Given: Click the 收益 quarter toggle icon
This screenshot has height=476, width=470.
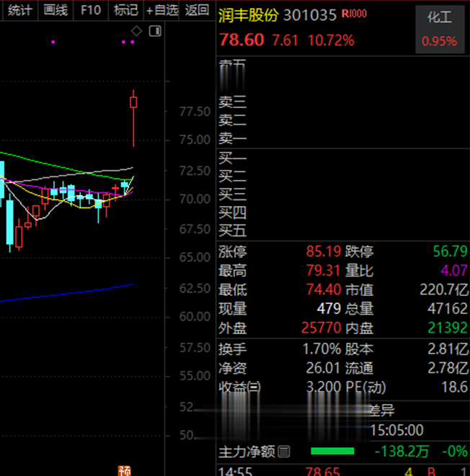Looking at the screenshot, I should click(x=254, y=387).
